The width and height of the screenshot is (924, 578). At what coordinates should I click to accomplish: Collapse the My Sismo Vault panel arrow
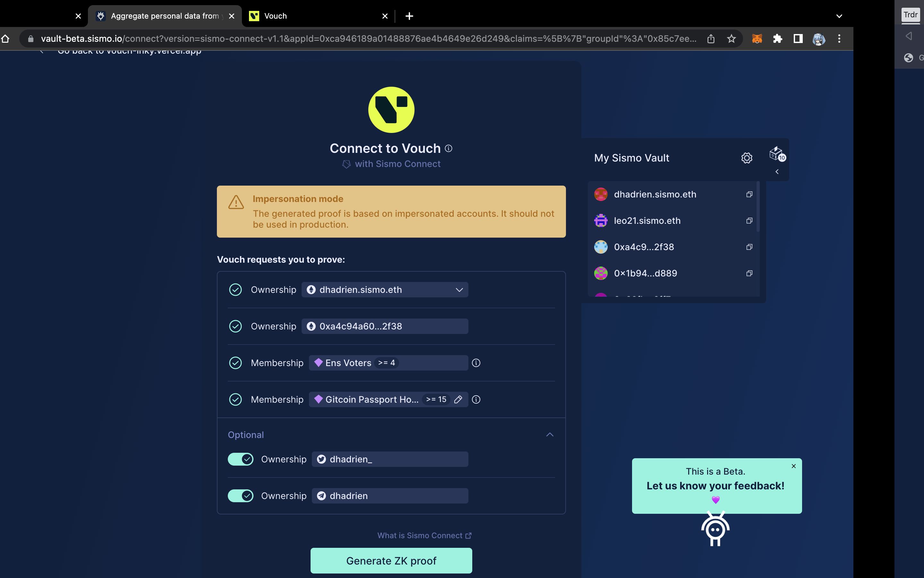(x=777, y=172)
